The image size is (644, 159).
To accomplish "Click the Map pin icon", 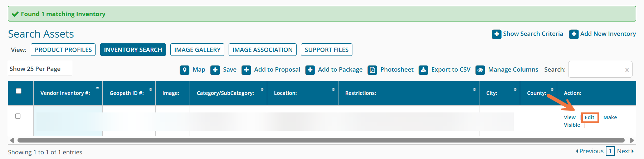I will 184,70.
